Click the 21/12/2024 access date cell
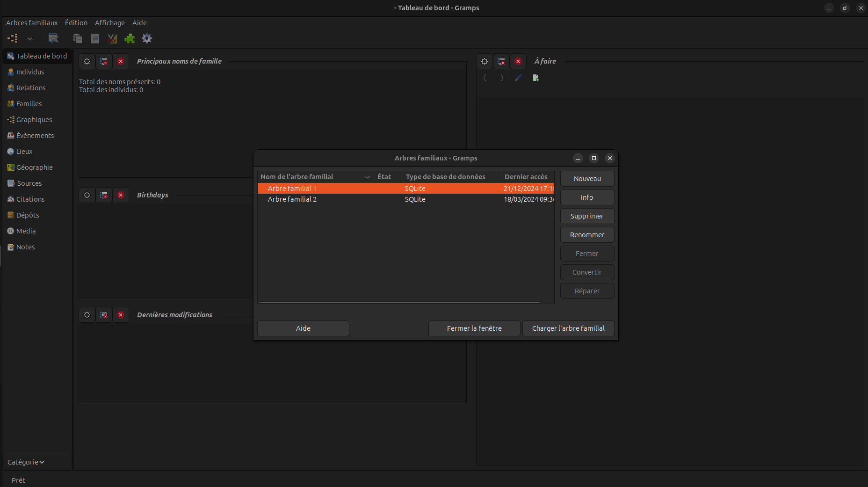 pos(528,189)
